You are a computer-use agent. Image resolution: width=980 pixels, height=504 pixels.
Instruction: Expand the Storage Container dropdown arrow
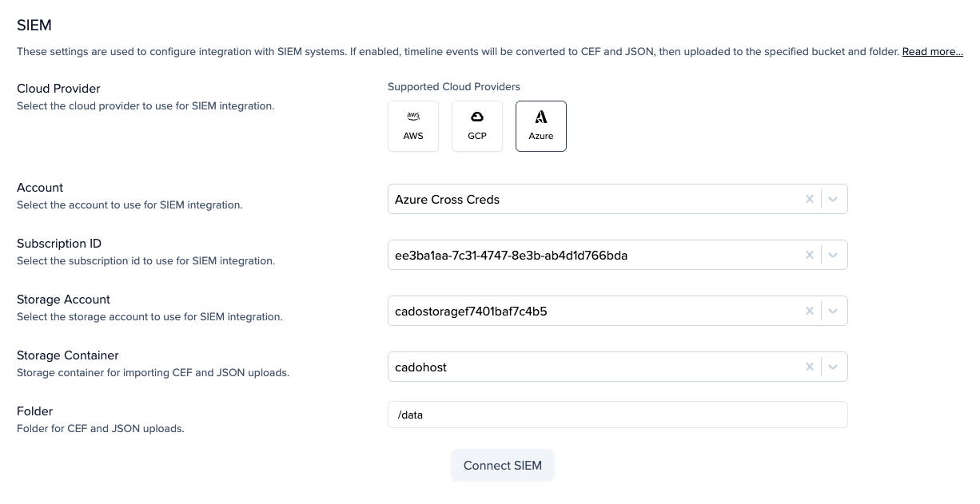[x=833, y=367]
